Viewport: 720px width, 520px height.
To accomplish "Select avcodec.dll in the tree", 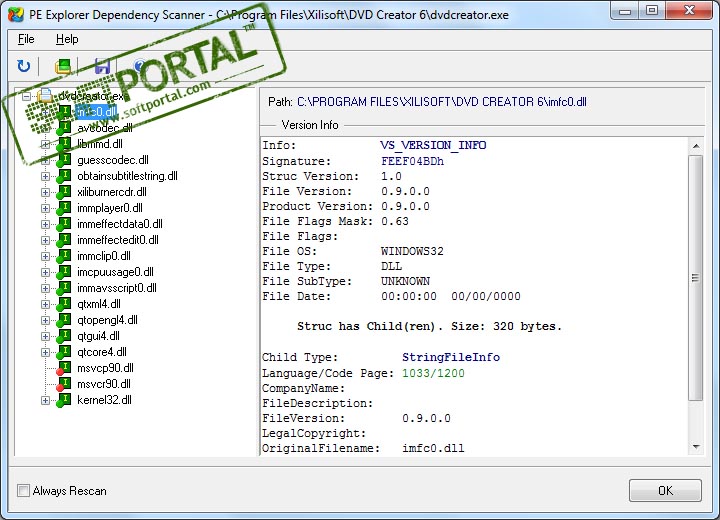I will point(105,128).
